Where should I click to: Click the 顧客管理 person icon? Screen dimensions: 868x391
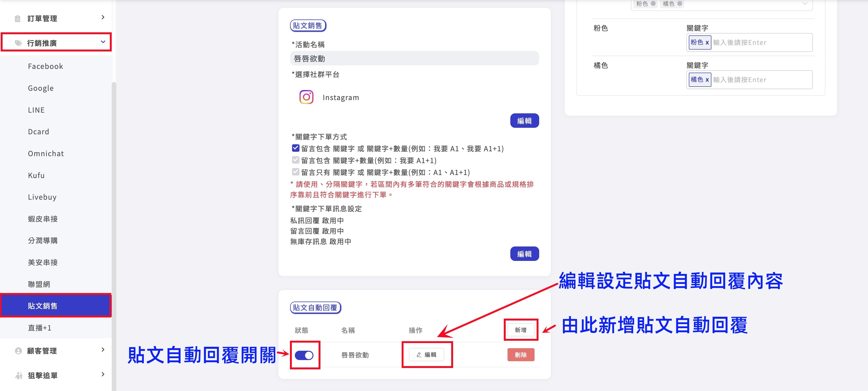coord(18,351)
